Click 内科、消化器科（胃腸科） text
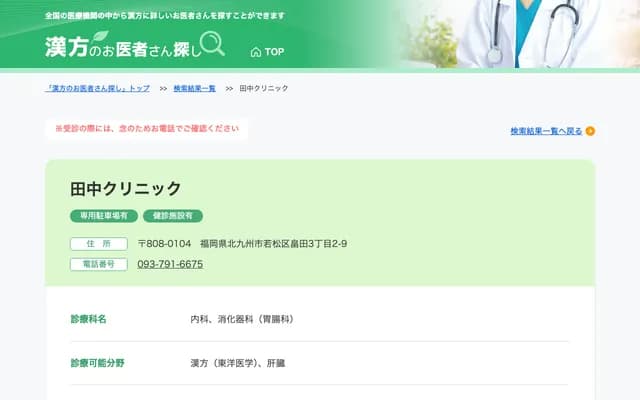Screen dimensions: 640x400 (242, 319)
